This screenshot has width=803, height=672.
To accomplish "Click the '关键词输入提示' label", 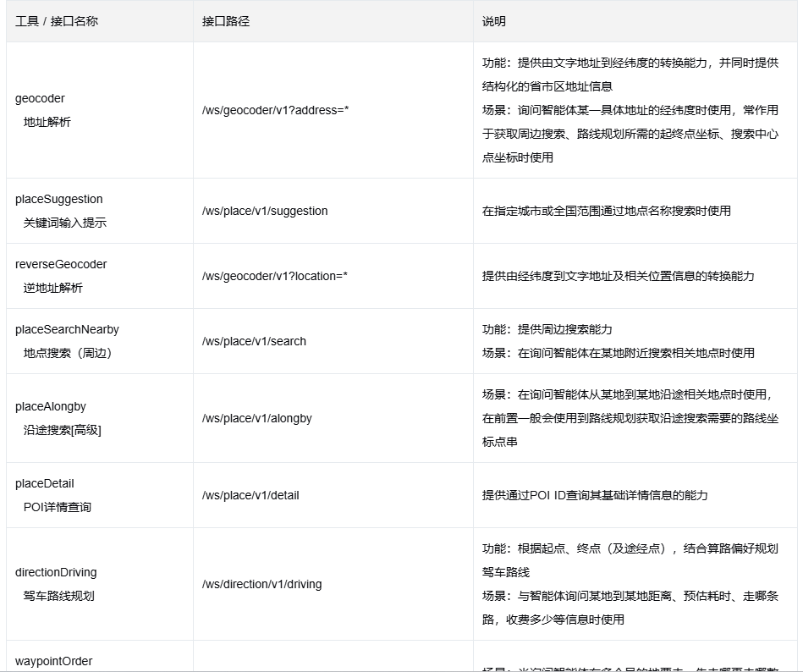I will tap(65, 223).
